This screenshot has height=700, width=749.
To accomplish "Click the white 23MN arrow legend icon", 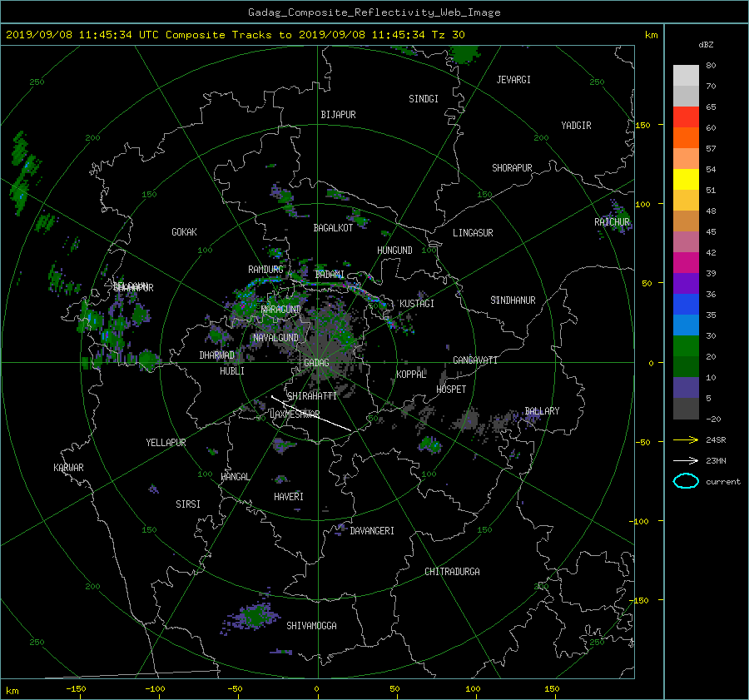I will (x=686, y=460).
